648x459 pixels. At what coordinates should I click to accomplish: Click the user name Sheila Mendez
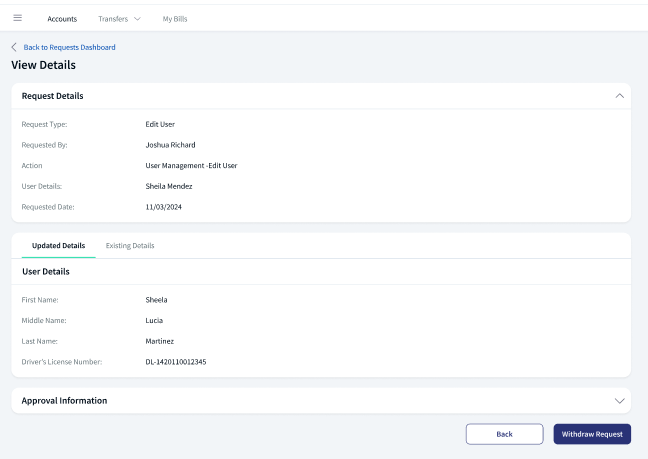point(169,186)
